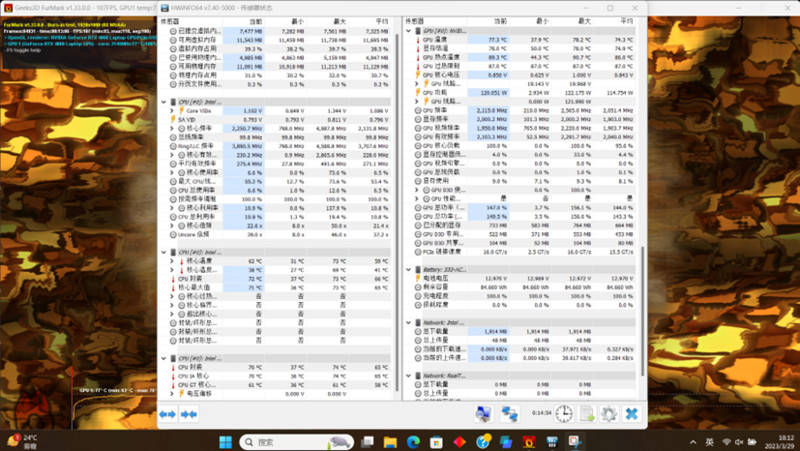Select the SA VID sensor row
800x451 pixels.
tap(280, 119)
